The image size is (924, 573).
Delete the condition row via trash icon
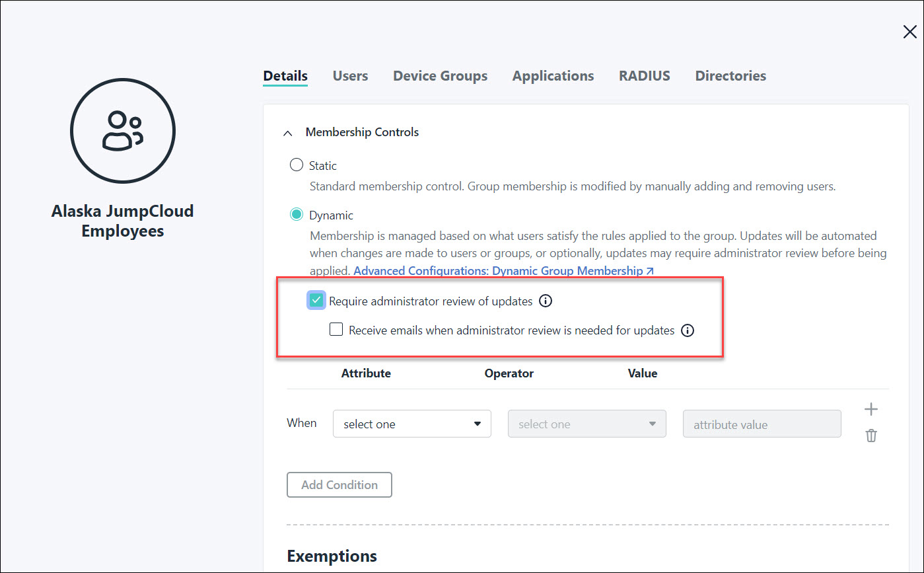pyautogui.click(x=871, y=435)
